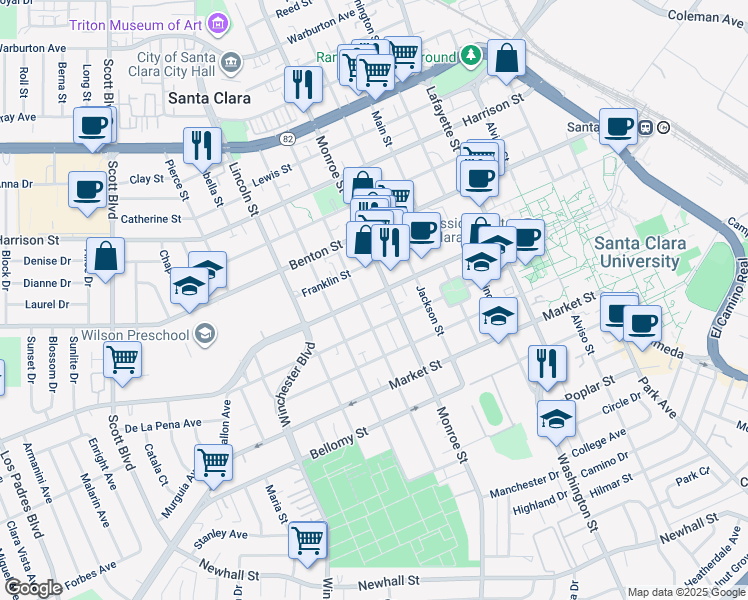Click the Coleman Ave street label
The width and height of the screenshot is (748, 600).
[706, 19]
